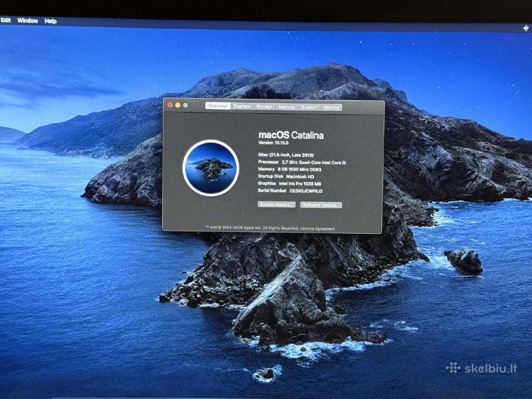532x399 pixels.
Task: Click the 2,7 GHz Quad-Core Intel Core i5 value
Action: 314,162
